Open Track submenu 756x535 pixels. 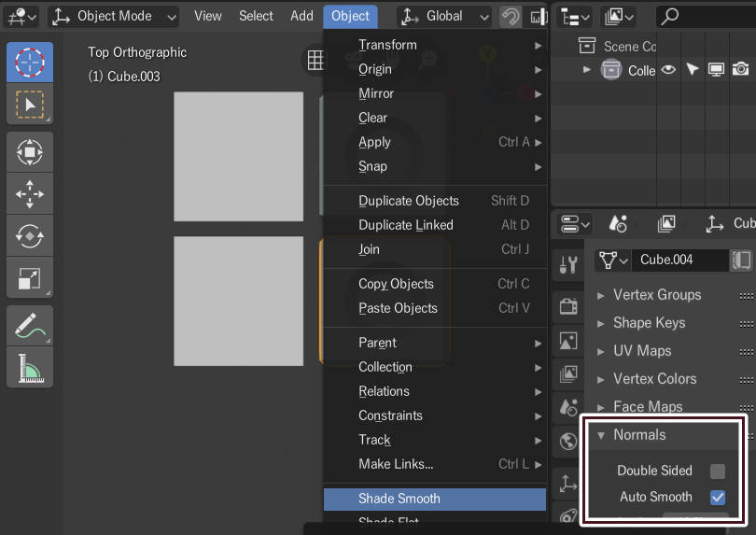[434, 440]
